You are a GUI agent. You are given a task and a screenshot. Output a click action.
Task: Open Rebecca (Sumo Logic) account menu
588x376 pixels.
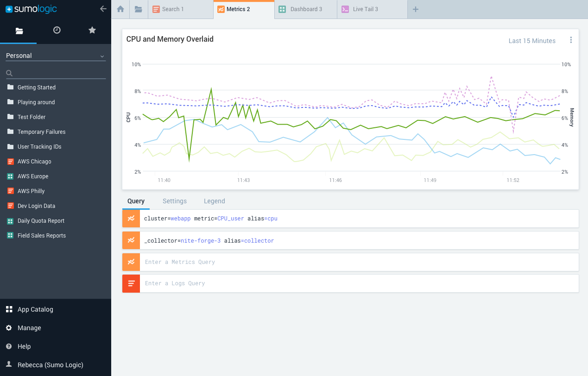pyautogui.click(x=51, y=365)
